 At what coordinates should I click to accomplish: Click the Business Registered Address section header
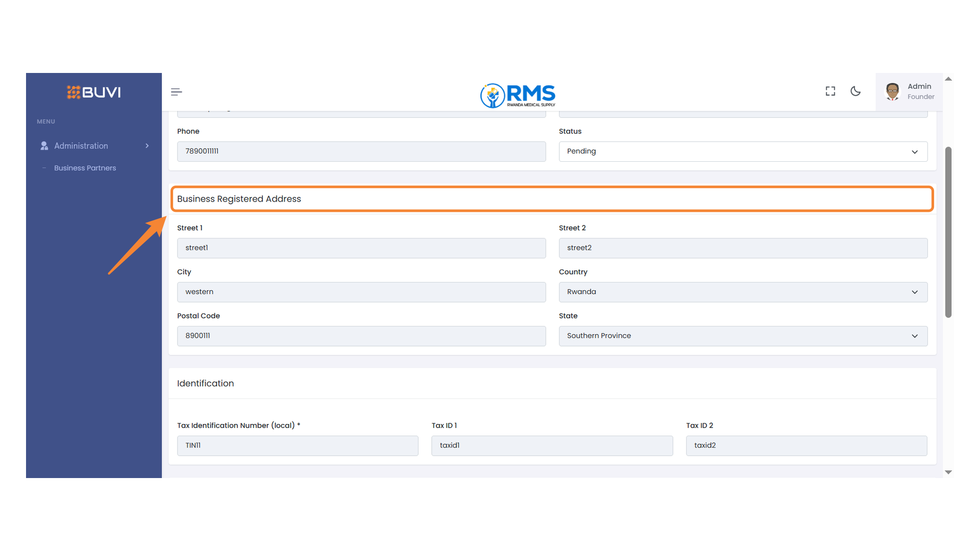[x=239, y=198]
